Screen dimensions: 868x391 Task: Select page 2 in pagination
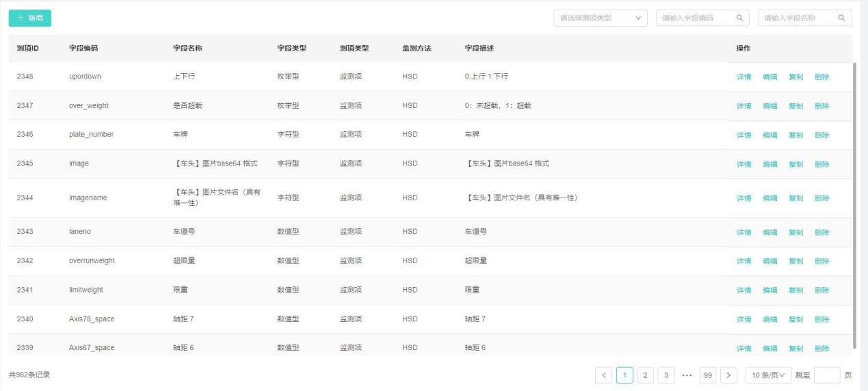point(645,375)
